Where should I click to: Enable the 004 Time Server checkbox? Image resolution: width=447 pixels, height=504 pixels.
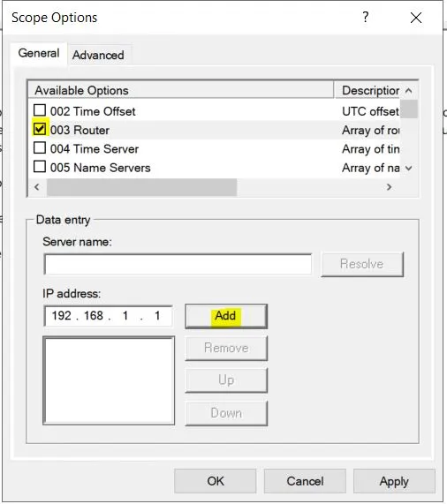click(40, 148)
